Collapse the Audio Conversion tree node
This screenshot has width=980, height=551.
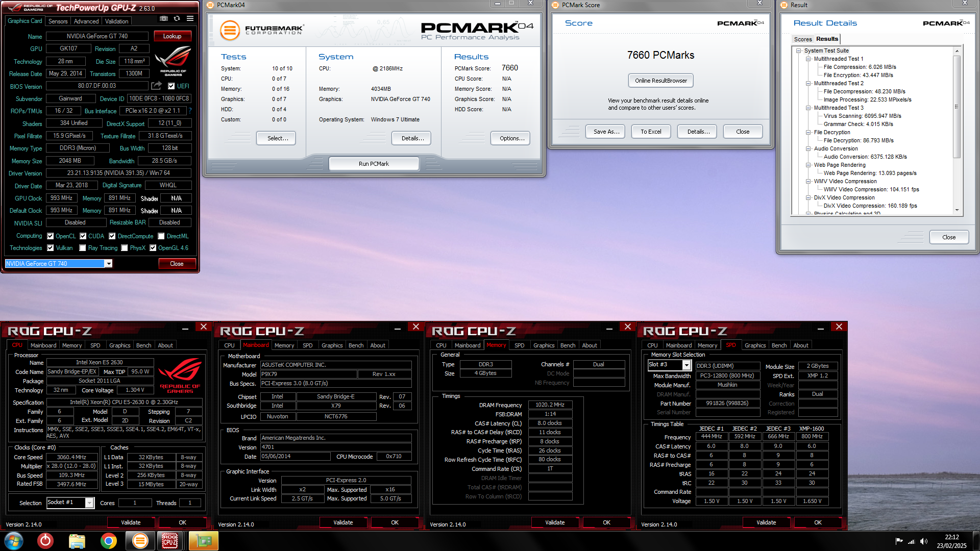(808, 148)
